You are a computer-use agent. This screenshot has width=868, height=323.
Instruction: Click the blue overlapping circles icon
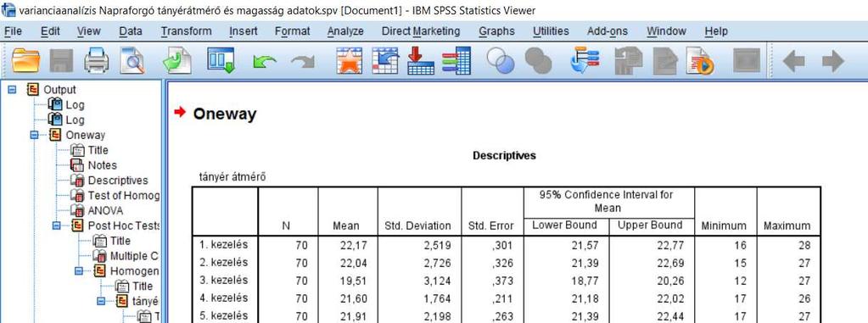click(501, 61)
